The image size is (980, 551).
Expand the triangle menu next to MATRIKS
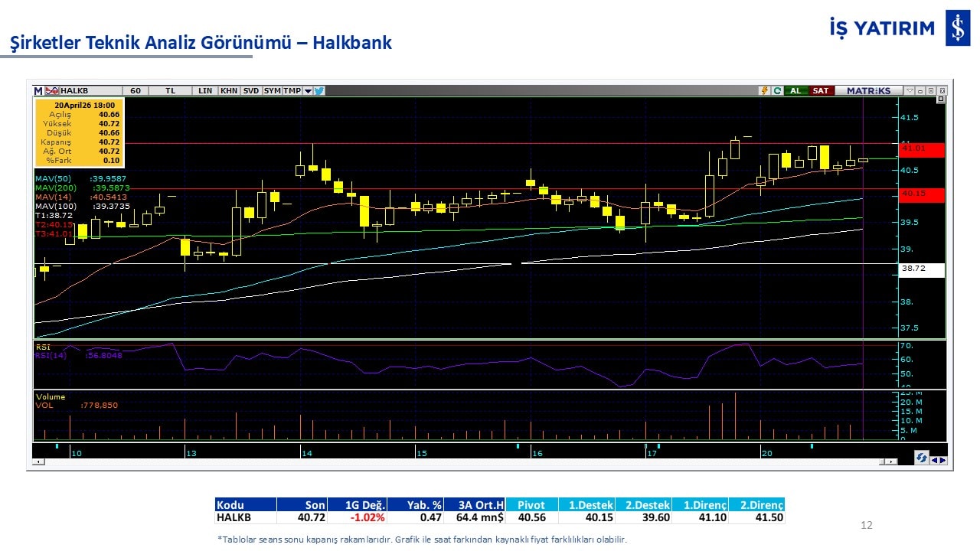pos(910,90)
